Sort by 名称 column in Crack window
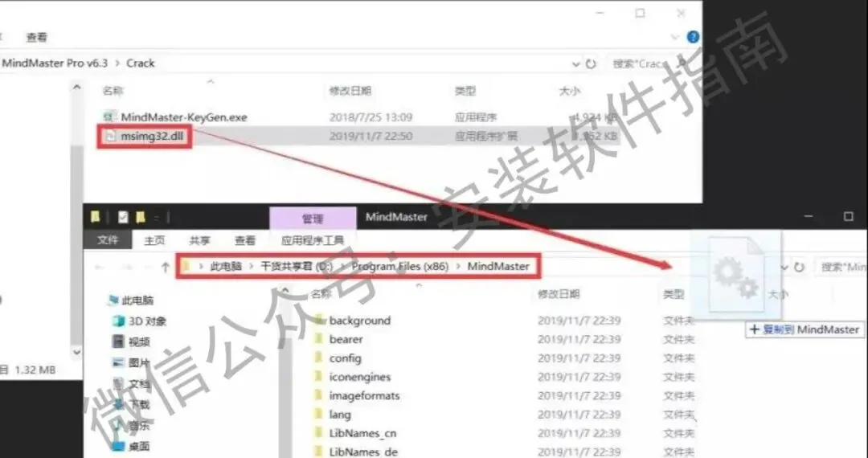This screenshot has height=458, width=868. pos(113,91)
